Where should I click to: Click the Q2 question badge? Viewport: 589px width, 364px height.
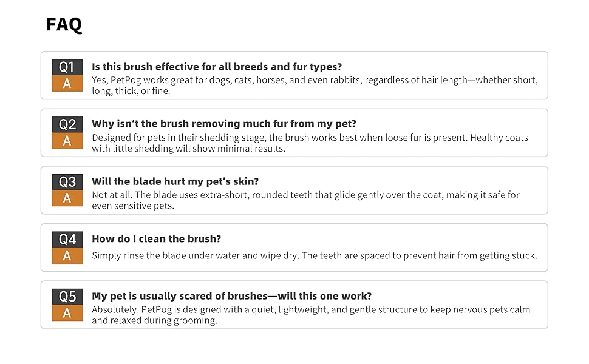click(x=67, y=124)
